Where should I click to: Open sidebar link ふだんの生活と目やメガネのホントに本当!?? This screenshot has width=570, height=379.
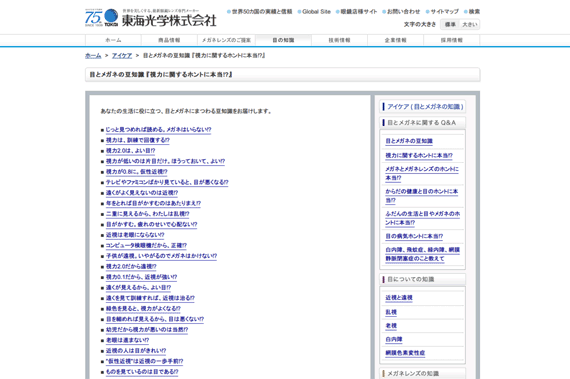(422, 218)
